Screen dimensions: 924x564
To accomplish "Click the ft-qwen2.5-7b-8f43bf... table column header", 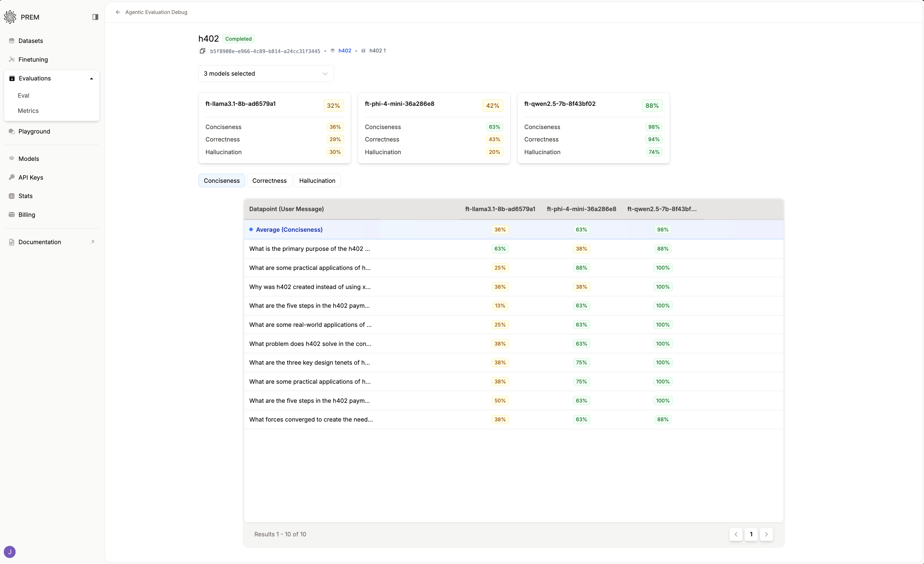I will click(x=662, y=209).
